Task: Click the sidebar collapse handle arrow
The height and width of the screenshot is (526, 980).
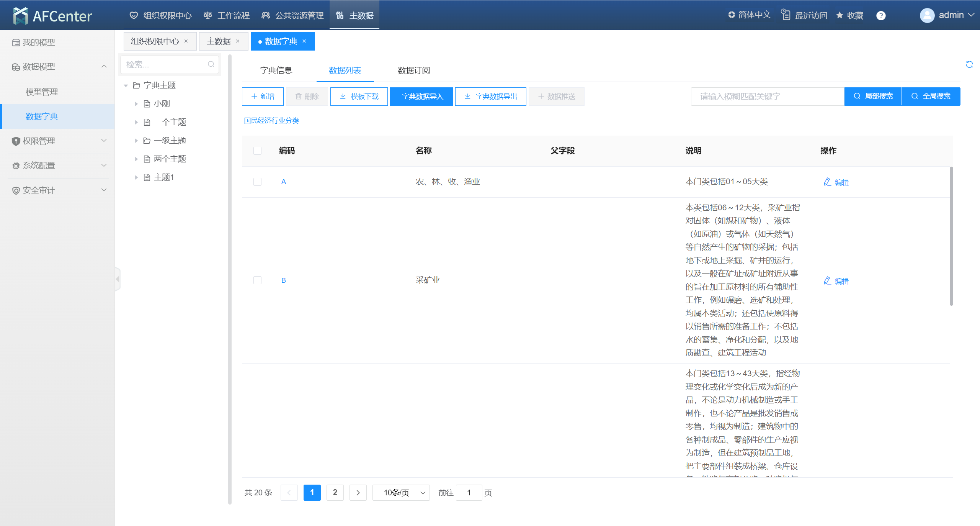Action: (x=118, y=279)
